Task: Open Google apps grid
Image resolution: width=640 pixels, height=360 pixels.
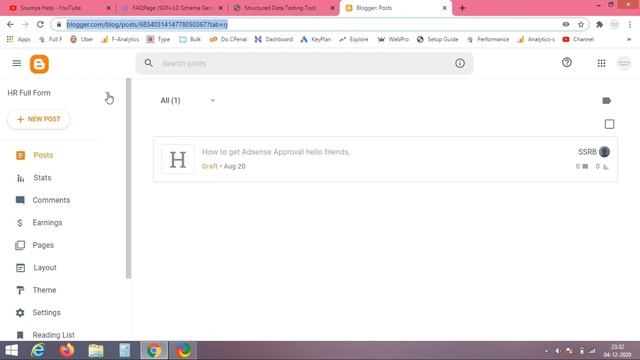Action: pos(601,63)
